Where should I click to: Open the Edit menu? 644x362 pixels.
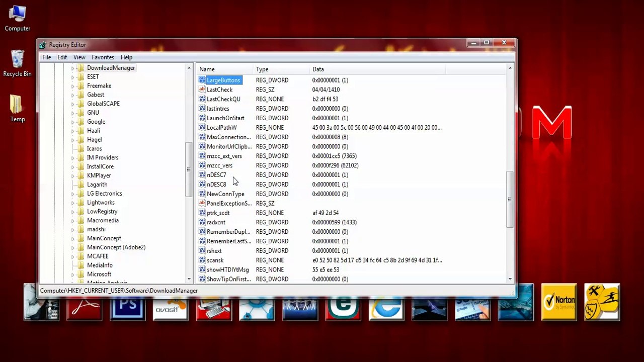tap(62, 57)
